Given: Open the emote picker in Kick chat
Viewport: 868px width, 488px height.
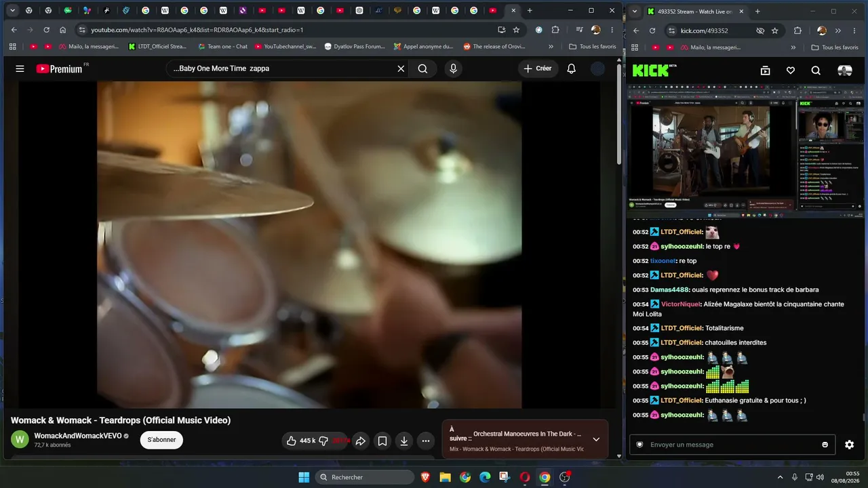Looking at the screenshot, I should pos(825,445).
